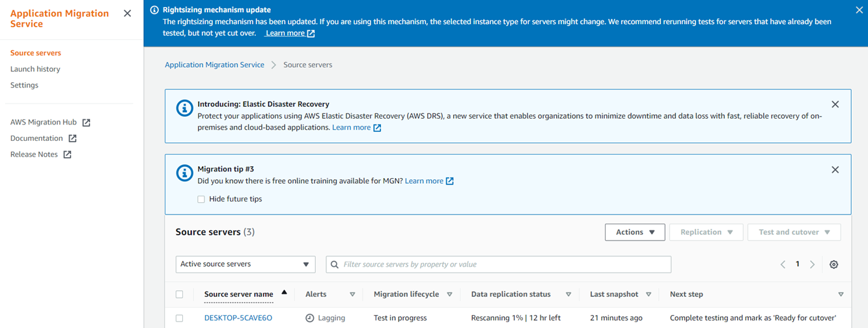Check the Hide future tips checkbox
The image size is (868, 328).
[x=201, y=199]
